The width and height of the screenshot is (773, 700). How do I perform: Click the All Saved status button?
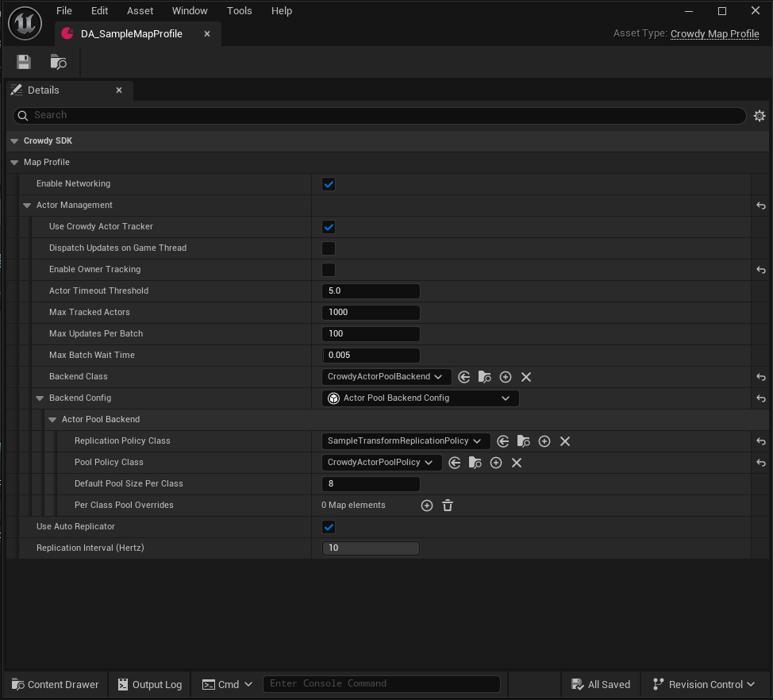[601, 685]
